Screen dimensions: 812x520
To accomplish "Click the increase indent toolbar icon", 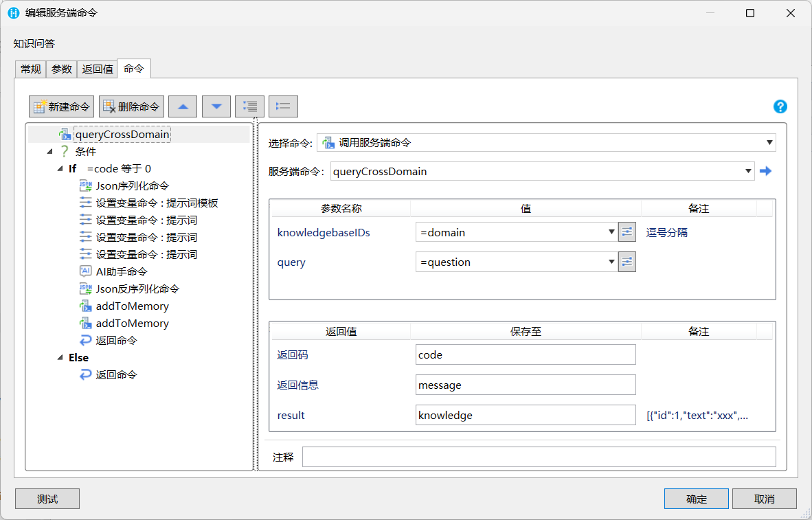I will [249, 106].
